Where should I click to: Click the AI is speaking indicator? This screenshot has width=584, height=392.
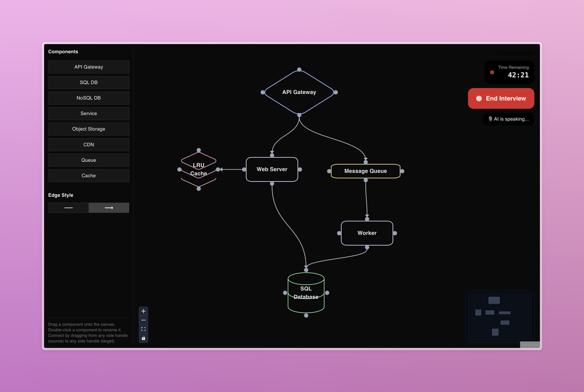point(508,119)
